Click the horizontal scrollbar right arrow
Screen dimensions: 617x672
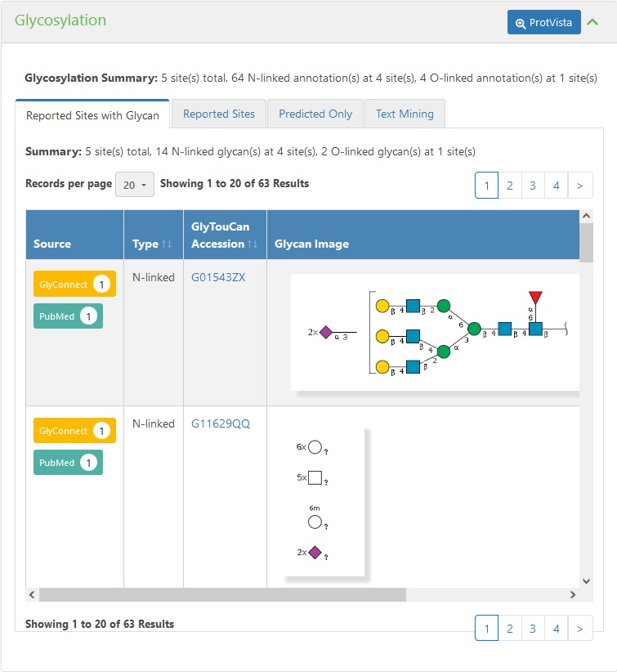click(x=572, y=595)
